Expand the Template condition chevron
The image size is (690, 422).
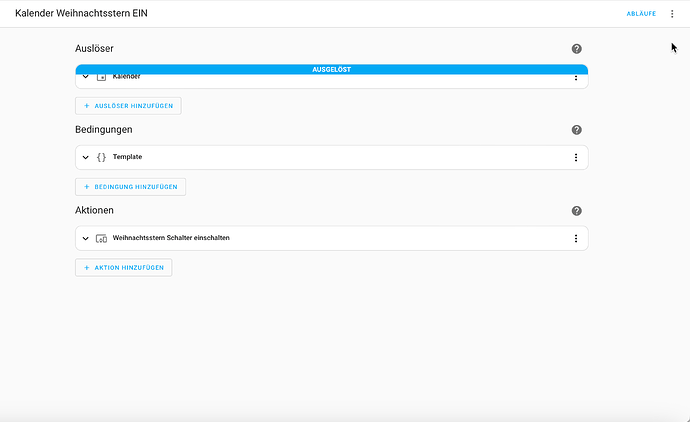tap(86, 157)
